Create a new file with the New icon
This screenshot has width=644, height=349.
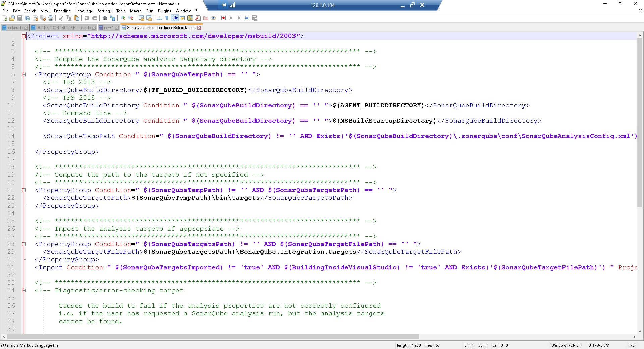click(x=5, y=18)
